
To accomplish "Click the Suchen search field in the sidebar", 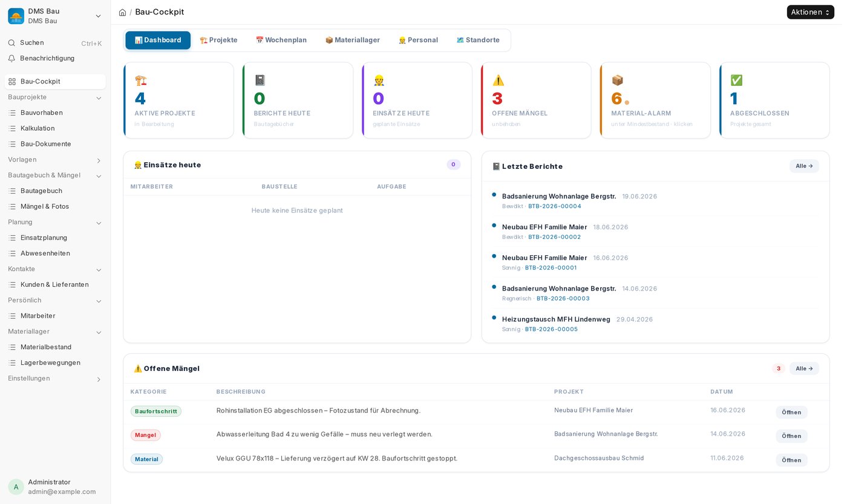I will [55, 43].
